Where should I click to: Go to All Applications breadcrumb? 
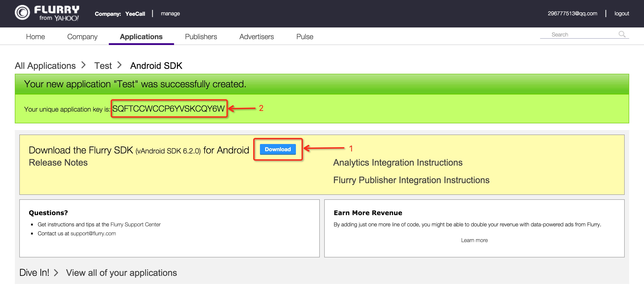click(x=45, y=65)
